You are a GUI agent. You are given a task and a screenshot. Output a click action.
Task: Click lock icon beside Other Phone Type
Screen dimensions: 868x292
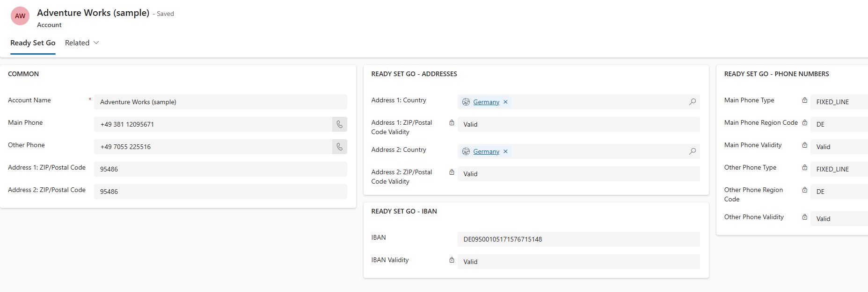804,168
